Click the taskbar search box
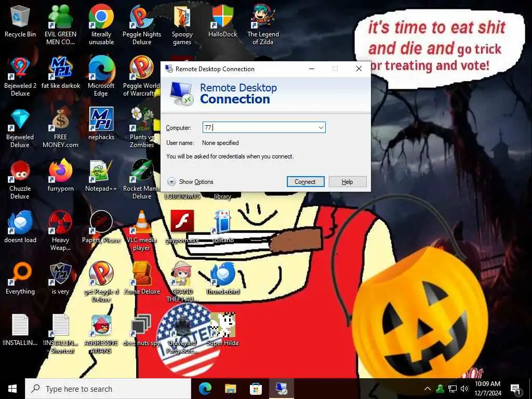Image resolution: width=532 pixels, height=399 pixels. (x=108, y=389)
